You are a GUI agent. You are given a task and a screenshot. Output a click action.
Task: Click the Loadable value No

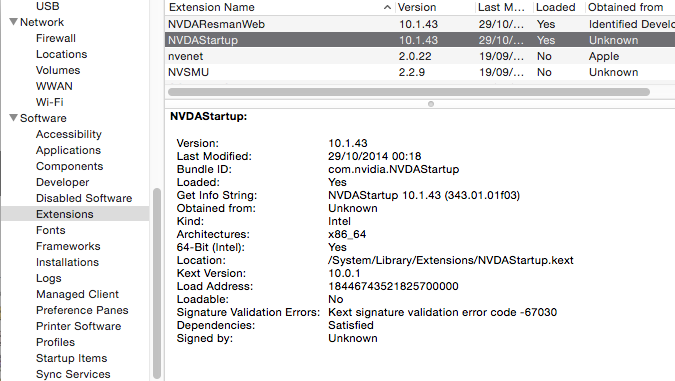(335, 299)
